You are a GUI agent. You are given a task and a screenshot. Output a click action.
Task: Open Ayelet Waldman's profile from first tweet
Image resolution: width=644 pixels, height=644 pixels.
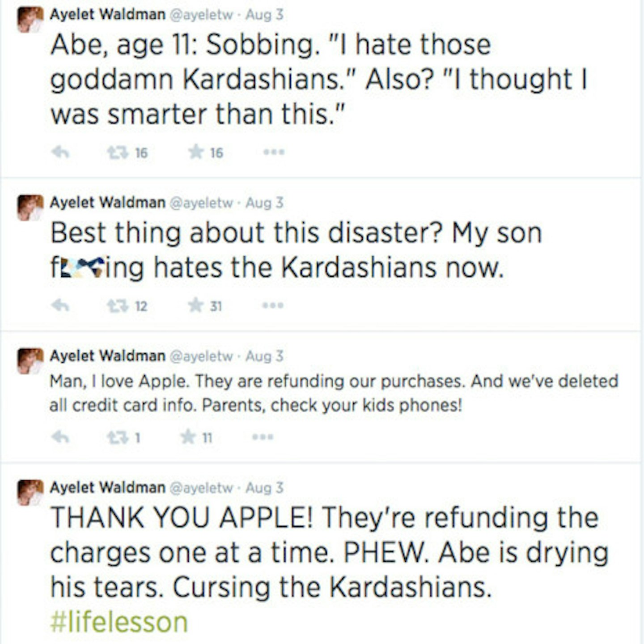click(x=107, y=15)
